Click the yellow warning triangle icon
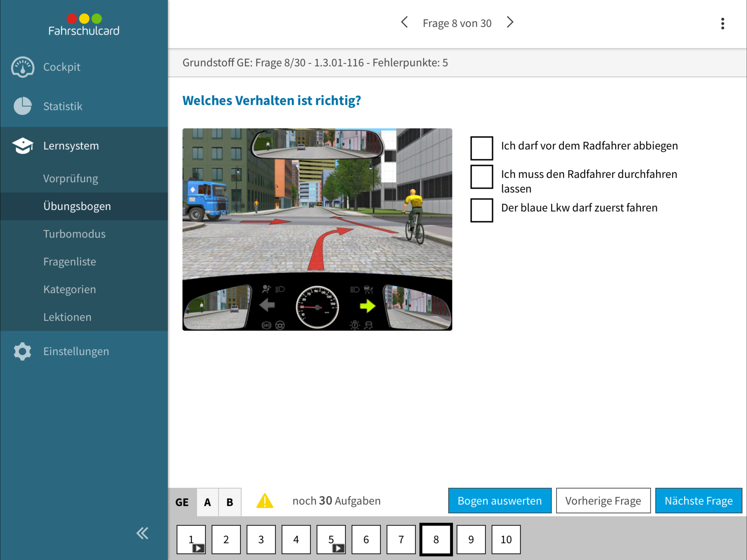The height and width of the screenshot is (560, 747). coord(265,501)
